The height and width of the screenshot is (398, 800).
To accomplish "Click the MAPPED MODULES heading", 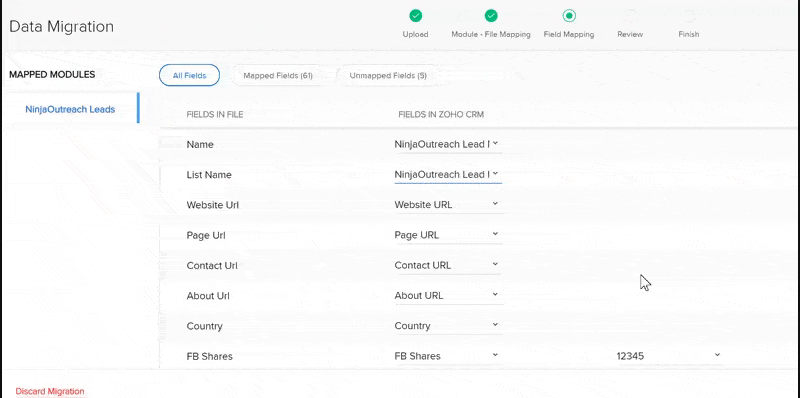I will 52,74.
